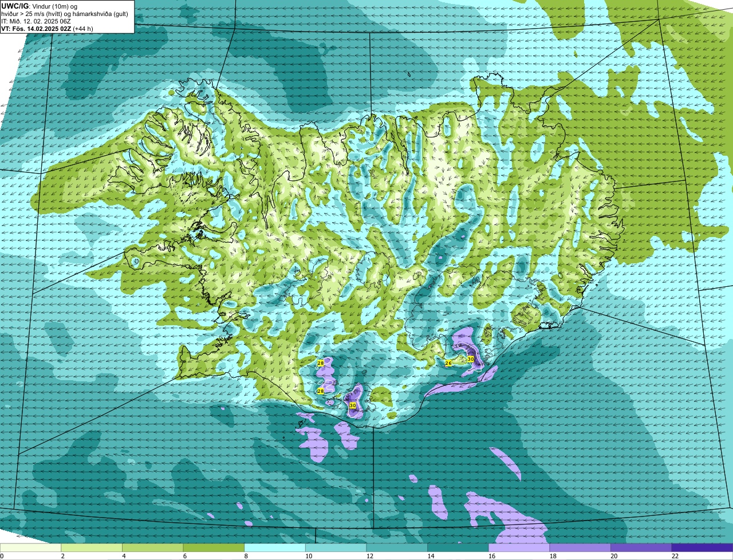
Task: Click the yellow 26 gust marker
Action: (x=448, y=363)
